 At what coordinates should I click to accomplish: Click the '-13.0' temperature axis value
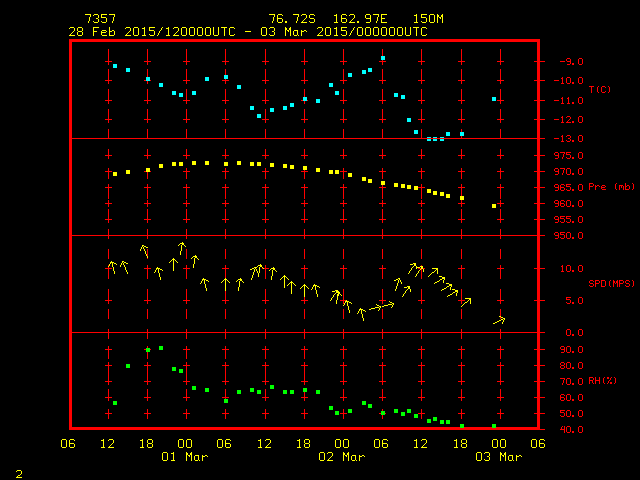pyautogui.click(x=569, y=139)
